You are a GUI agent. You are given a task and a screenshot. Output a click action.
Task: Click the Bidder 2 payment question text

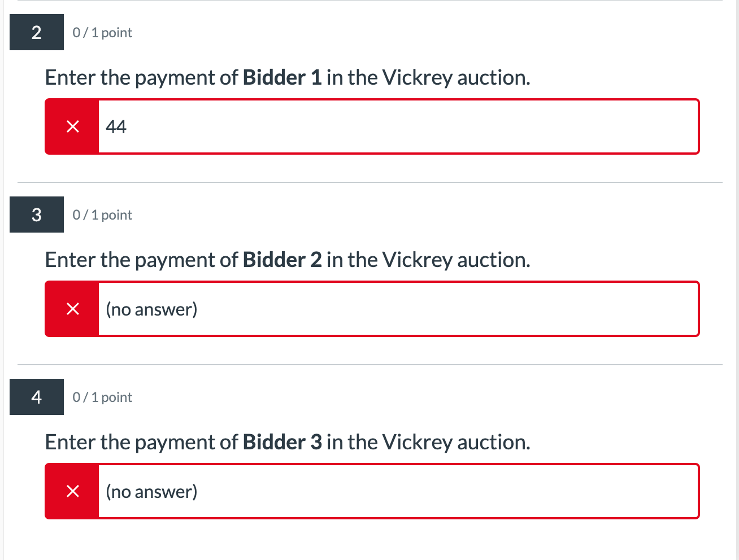288,260
